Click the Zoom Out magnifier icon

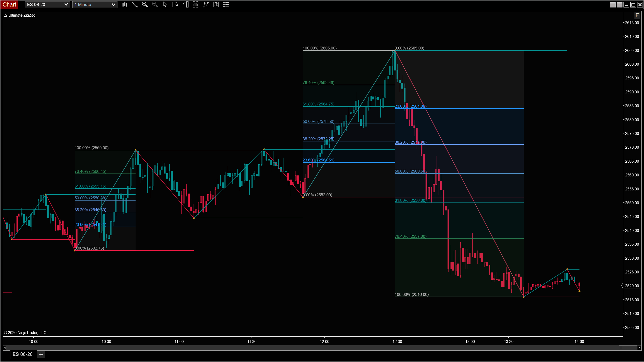click(155, 5)
